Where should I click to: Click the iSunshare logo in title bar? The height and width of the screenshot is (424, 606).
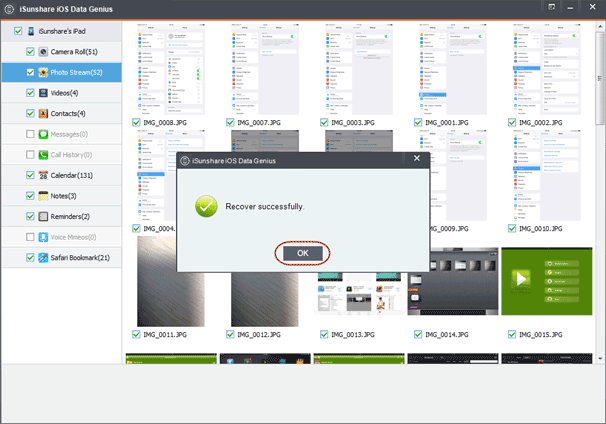[9, 9]
